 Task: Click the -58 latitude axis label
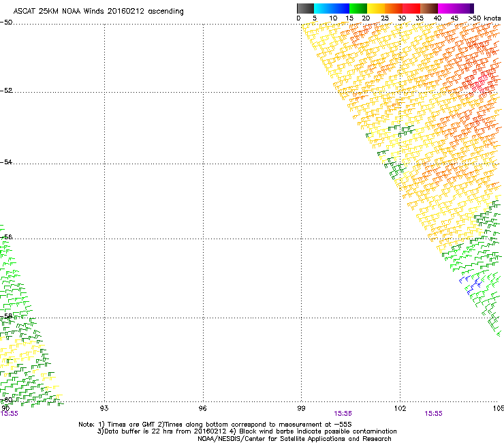pyautogui.click(x=6, y=316)
